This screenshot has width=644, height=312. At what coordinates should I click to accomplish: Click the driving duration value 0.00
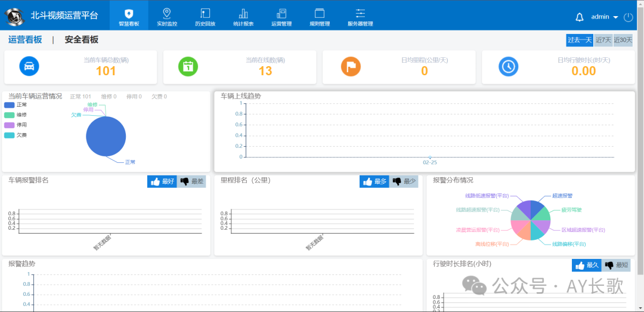(584, 71)
